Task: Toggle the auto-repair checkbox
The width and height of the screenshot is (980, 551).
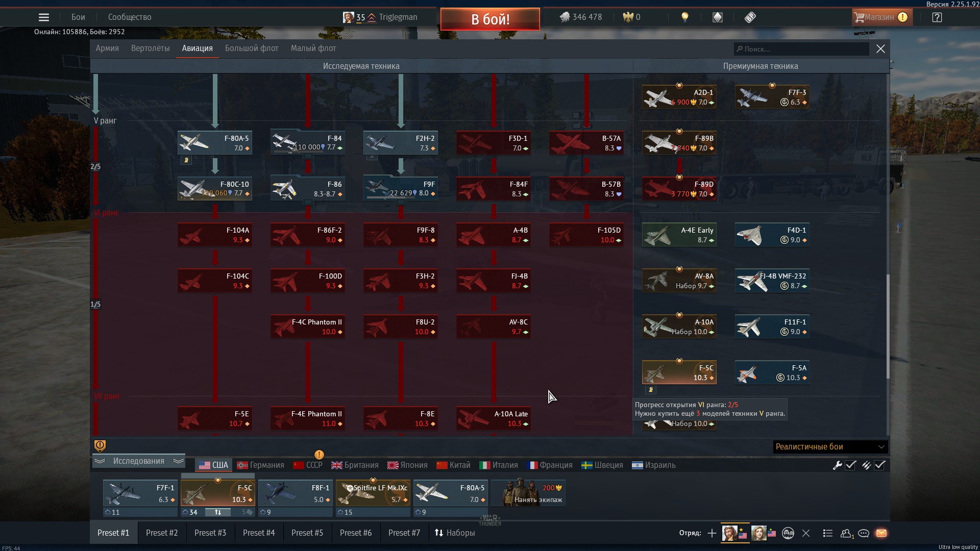Action: (850, 465)
